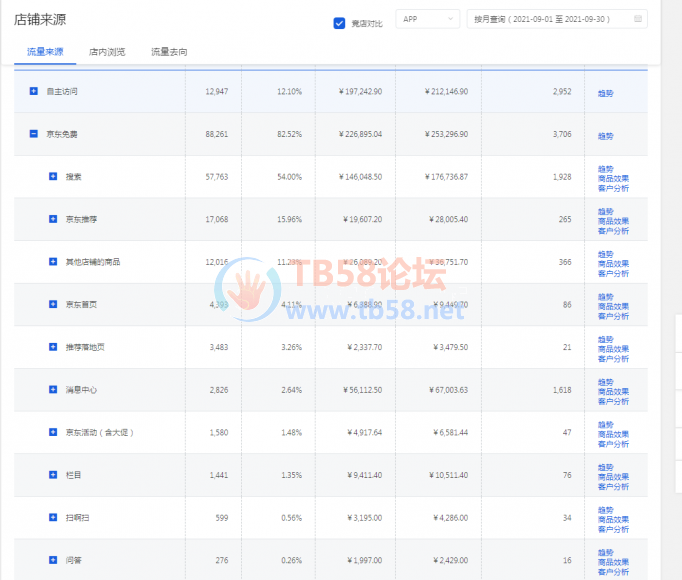Select the ¥253,296.90 amount cell

447,134
